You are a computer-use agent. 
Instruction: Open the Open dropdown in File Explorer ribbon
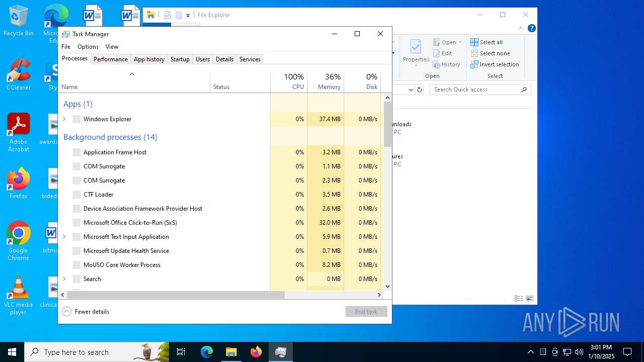click(447, 42)
